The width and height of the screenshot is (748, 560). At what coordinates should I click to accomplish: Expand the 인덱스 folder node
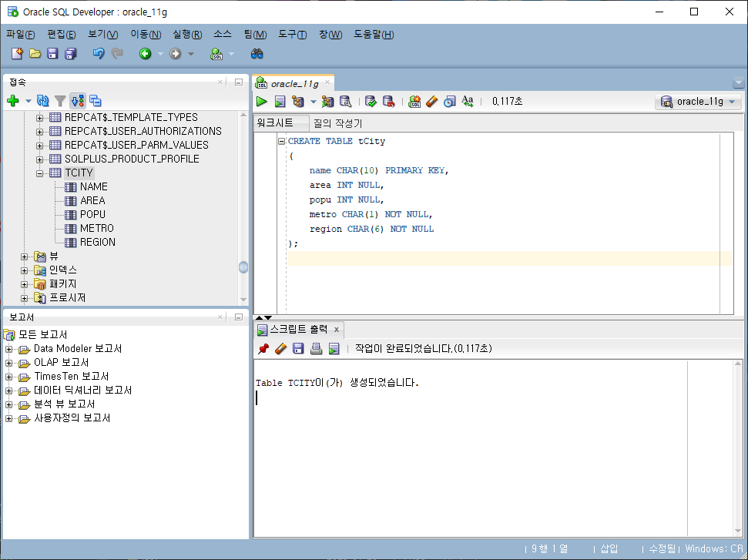[x=25, y=270]
